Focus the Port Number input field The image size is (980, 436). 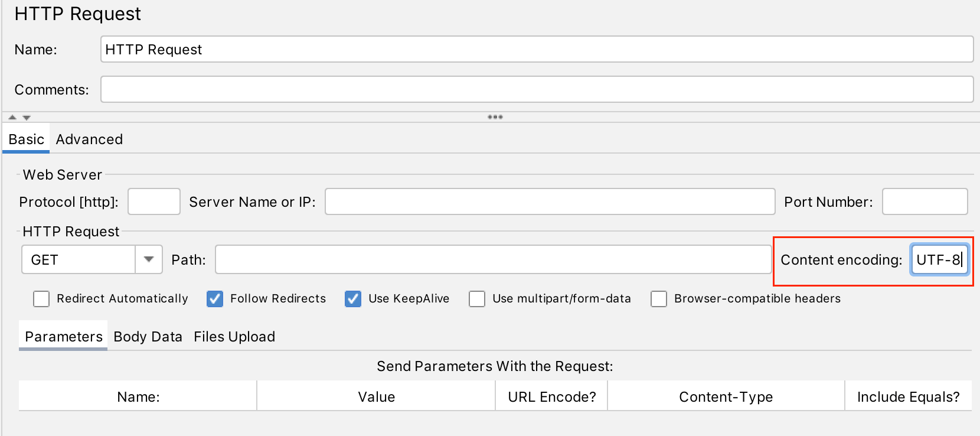925,202
